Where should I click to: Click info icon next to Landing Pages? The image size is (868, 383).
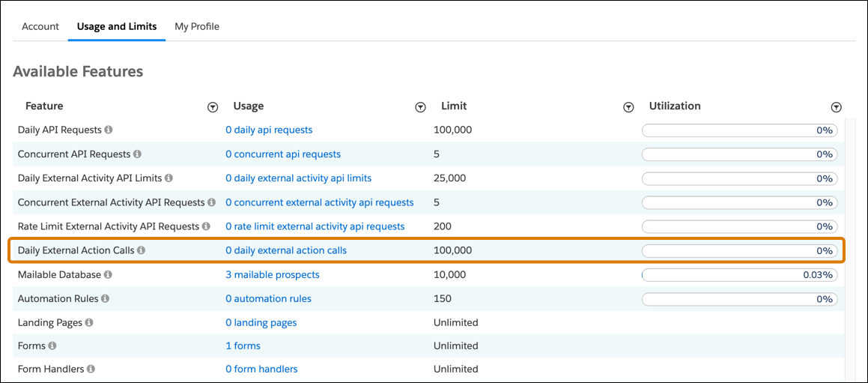pyautogui.click(x=89, y=323)
